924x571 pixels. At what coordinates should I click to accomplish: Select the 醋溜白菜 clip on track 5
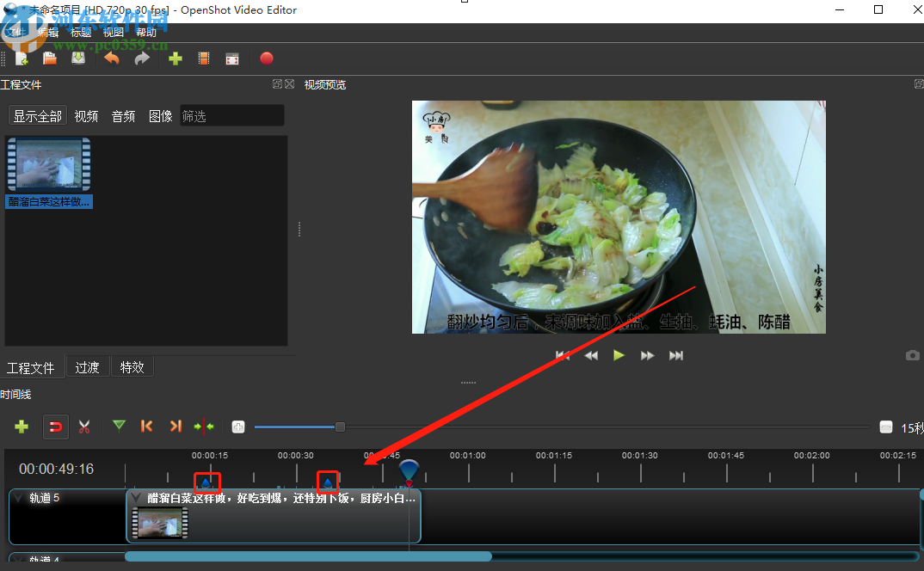tap(274, 516)
